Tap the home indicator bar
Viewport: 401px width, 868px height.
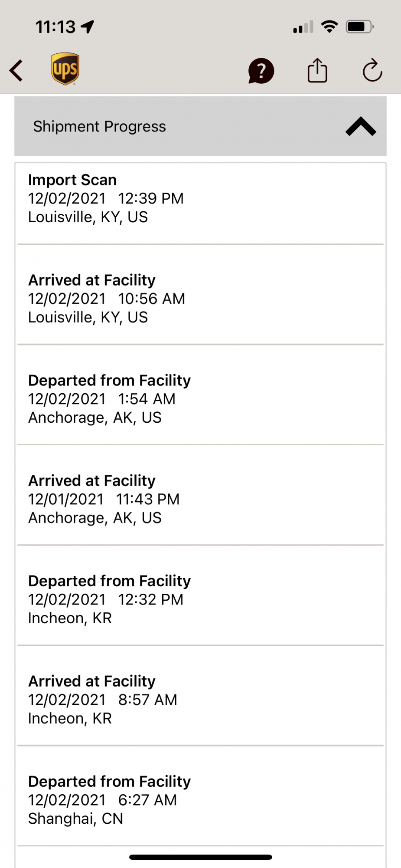[200, 857]
